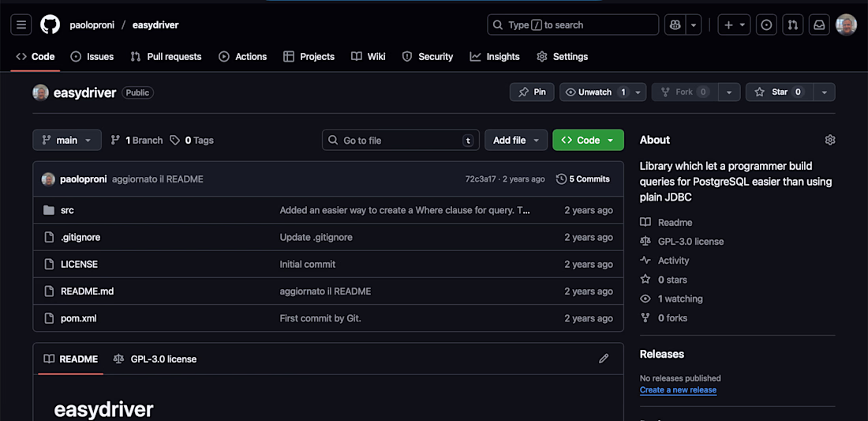Open the notifications inbox icon
This screenshot has width=868, height=421.
[x=819, y=24]
